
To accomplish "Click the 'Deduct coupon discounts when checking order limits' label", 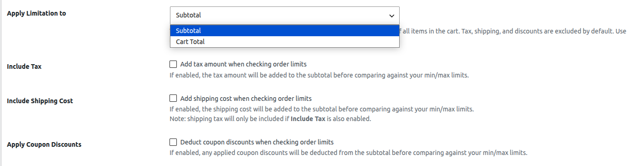I will [257, 142].
